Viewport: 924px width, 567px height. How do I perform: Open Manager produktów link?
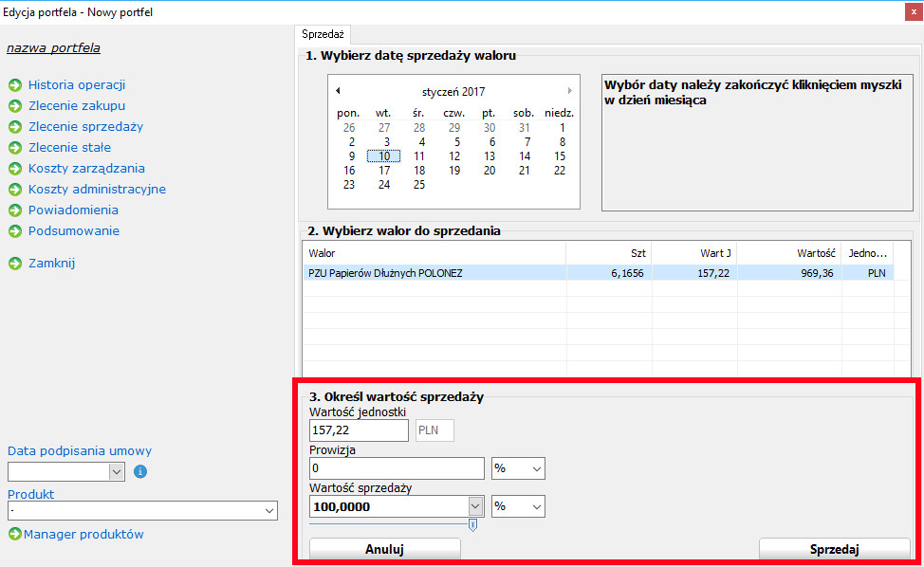coord(83,535)
